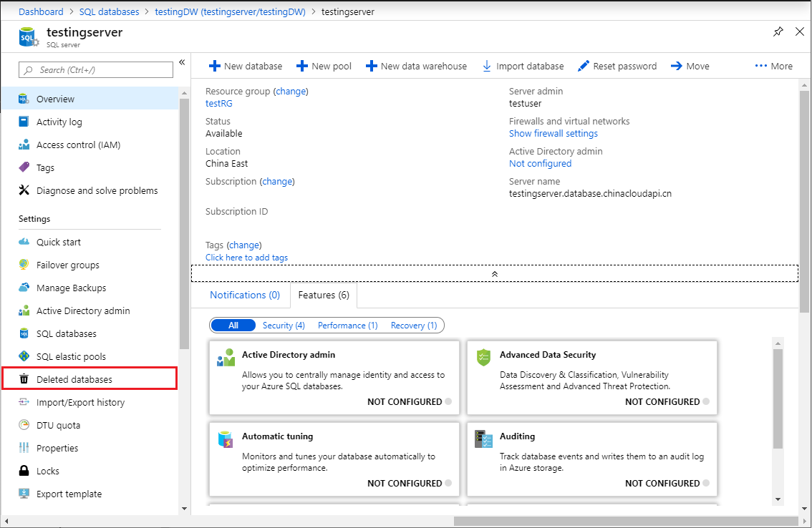Click SQL databases sidebar icon

pyautogui.click(x=24, y=333)
